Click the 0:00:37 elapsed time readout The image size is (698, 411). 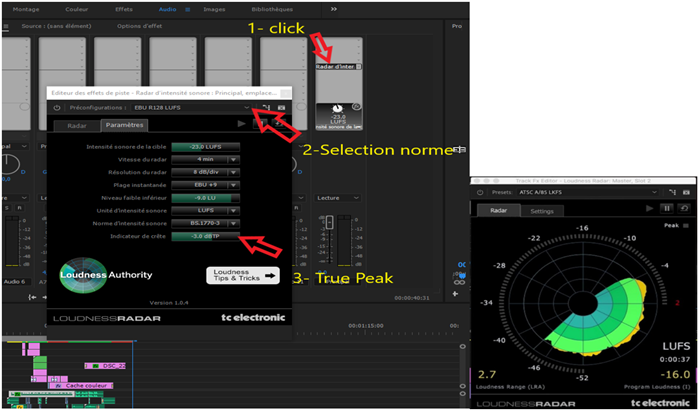pos(677,359)
